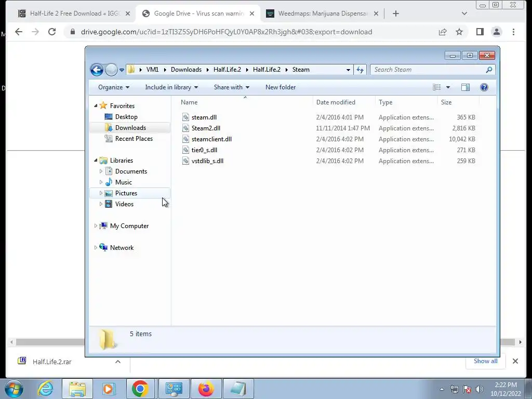Open Explorer help via question mark icon
Screen dimensions: 532x399
pos(484,87)
